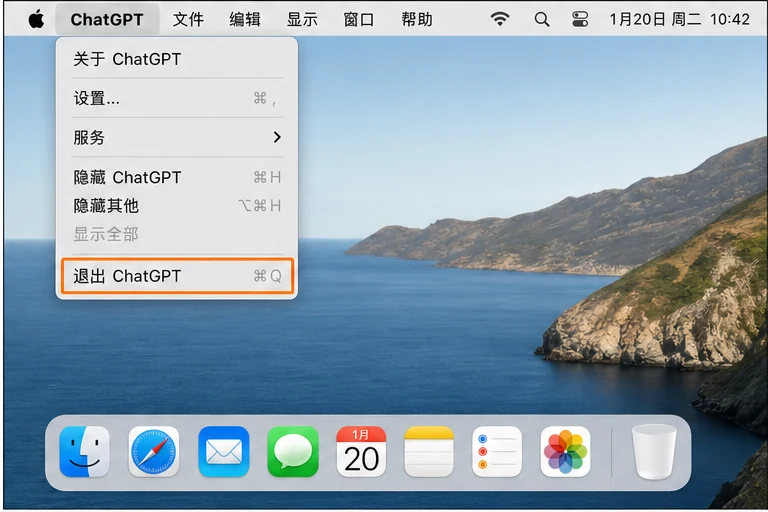Open Reminders app in the Dock
The height and width of the screenshot is (512, 768).
(x=497, y=451)
